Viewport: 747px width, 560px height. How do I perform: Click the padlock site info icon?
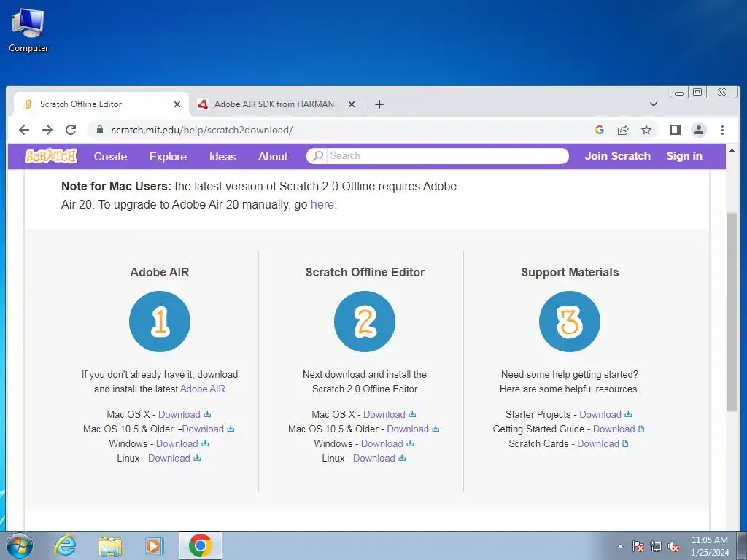(x=99, y=130)
